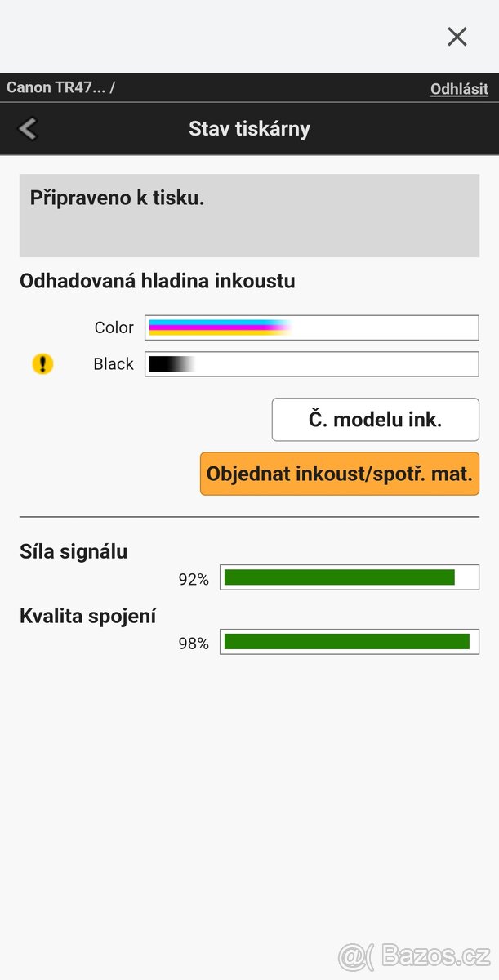Tap the 98% connection quality value

194,644
